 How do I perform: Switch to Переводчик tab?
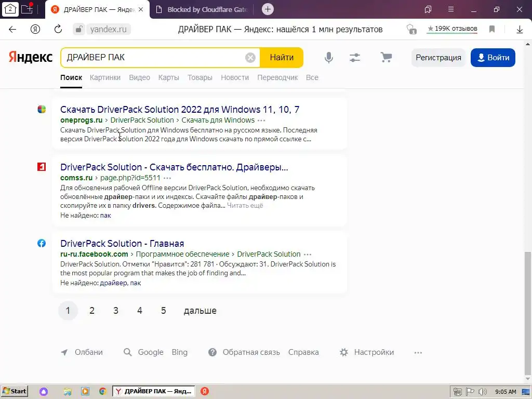277,78
